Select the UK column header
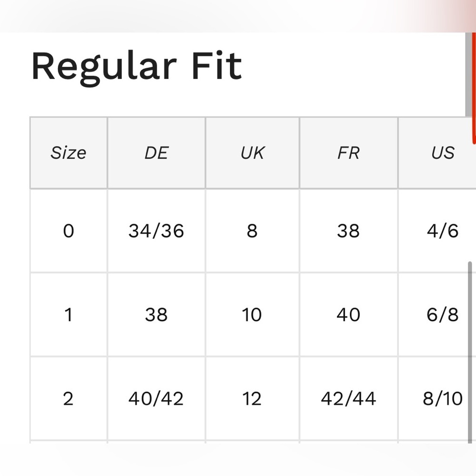This screenshot has width=476, height=476. tap(252, 153)
